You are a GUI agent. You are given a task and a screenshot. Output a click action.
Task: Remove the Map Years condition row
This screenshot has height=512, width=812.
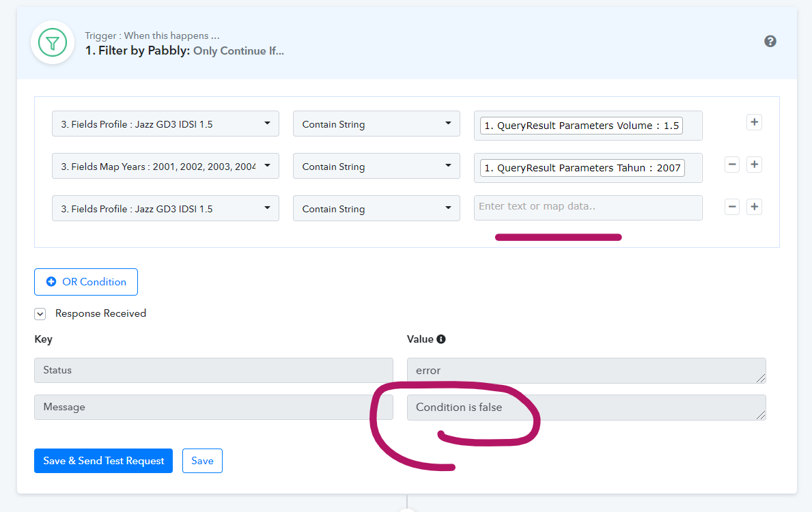point(732,165)
